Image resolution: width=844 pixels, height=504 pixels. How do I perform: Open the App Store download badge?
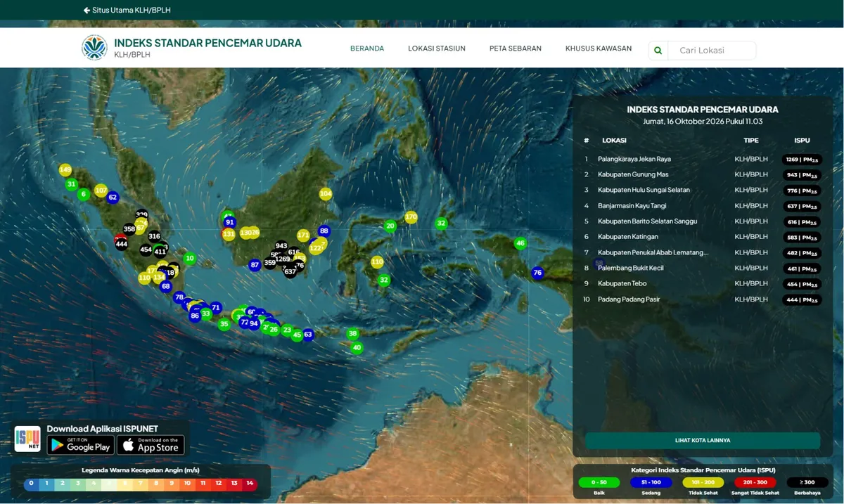[151, 445]
